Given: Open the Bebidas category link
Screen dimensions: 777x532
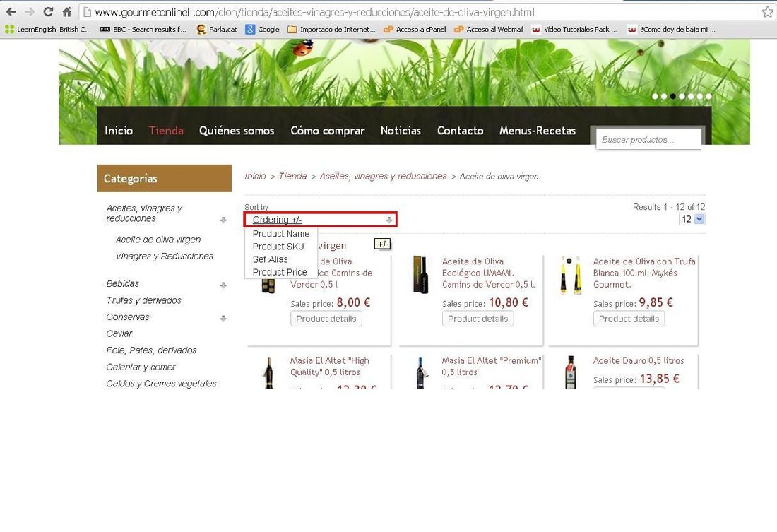Looking at the screenshot, I should tap(122, 283).
